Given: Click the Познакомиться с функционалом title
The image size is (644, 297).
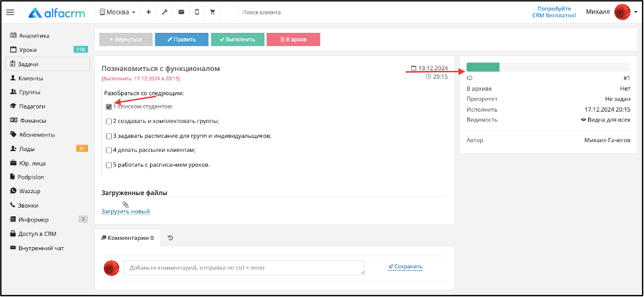Looking at the screenshot, I should click(x=161, y=68).
